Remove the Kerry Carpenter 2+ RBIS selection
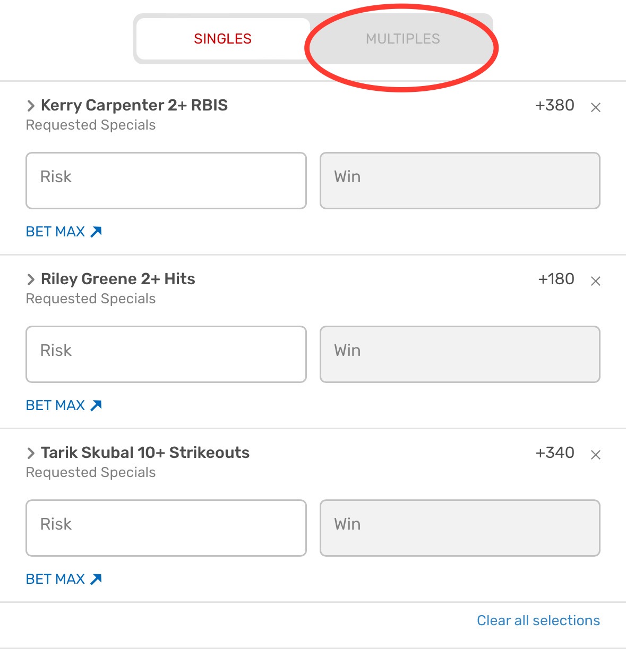The height and width of the screenshot is (672, 626). coord(596,107)
